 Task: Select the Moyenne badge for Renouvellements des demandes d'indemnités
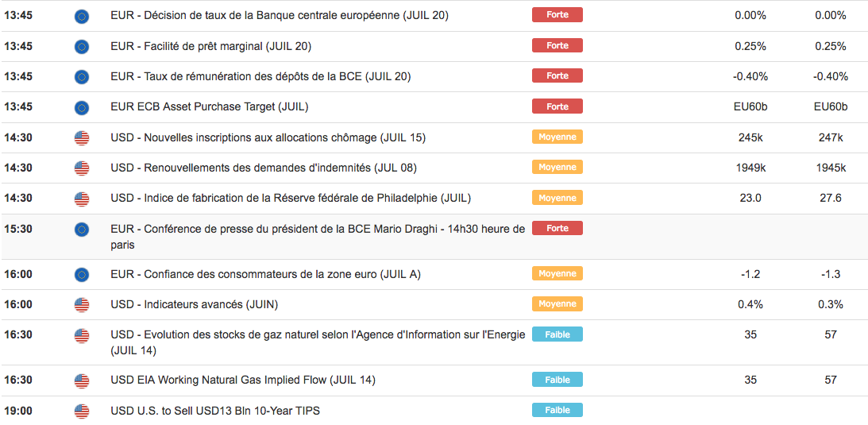pyautogui.click(x=557, y=168)
